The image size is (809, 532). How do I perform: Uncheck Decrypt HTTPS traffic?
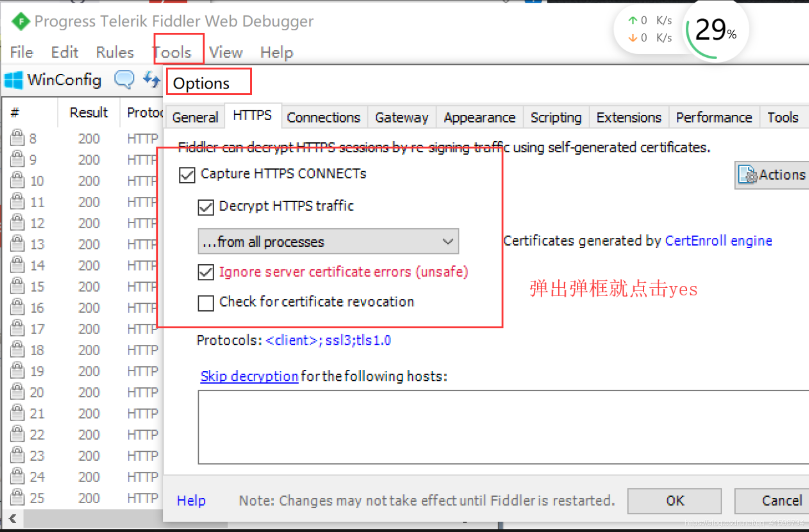coord(206,207)
